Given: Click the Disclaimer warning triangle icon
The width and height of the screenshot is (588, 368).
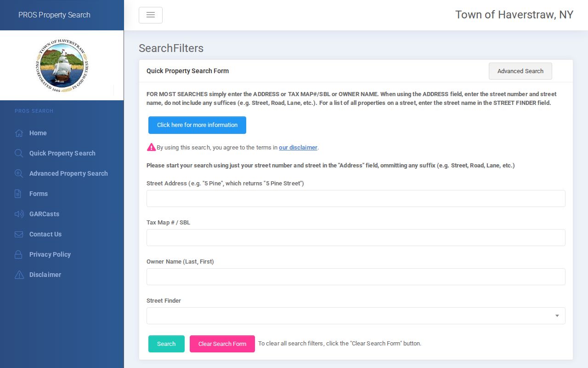Looking at the screenshot, I should pyautogui.click(x=19, y=275).
